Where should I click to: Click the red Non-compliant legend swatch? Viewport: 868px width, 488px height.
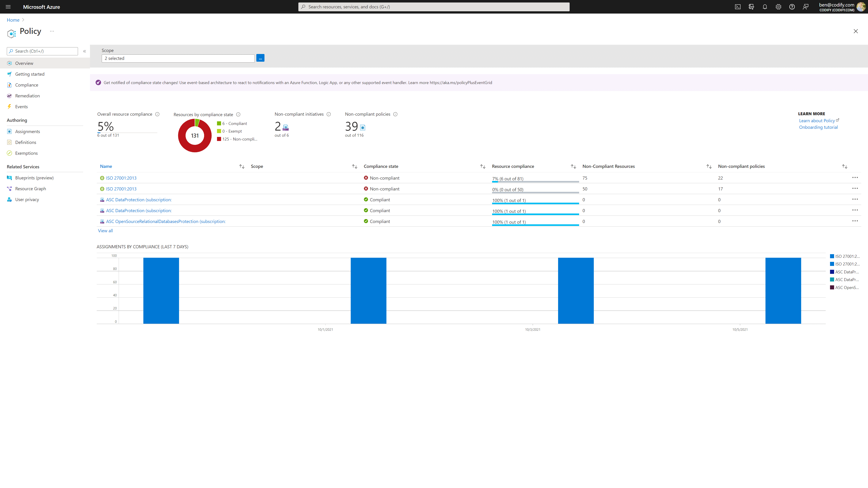click(219, 139)
